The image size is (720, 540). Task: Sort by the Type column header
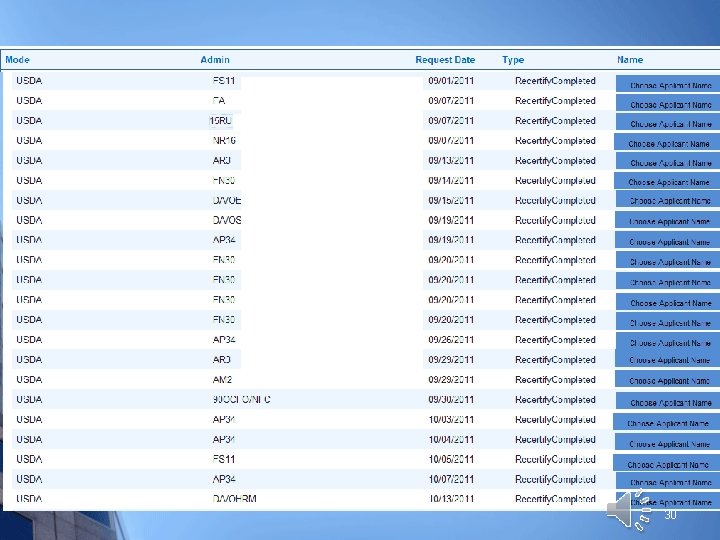(513, 60)
